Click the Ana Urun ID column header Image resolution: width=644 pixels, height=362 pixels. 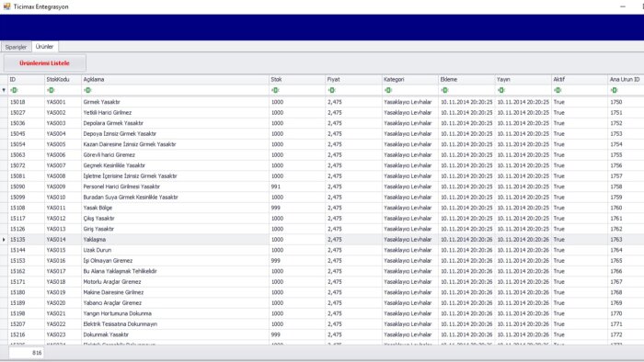(x=626, y=80)
